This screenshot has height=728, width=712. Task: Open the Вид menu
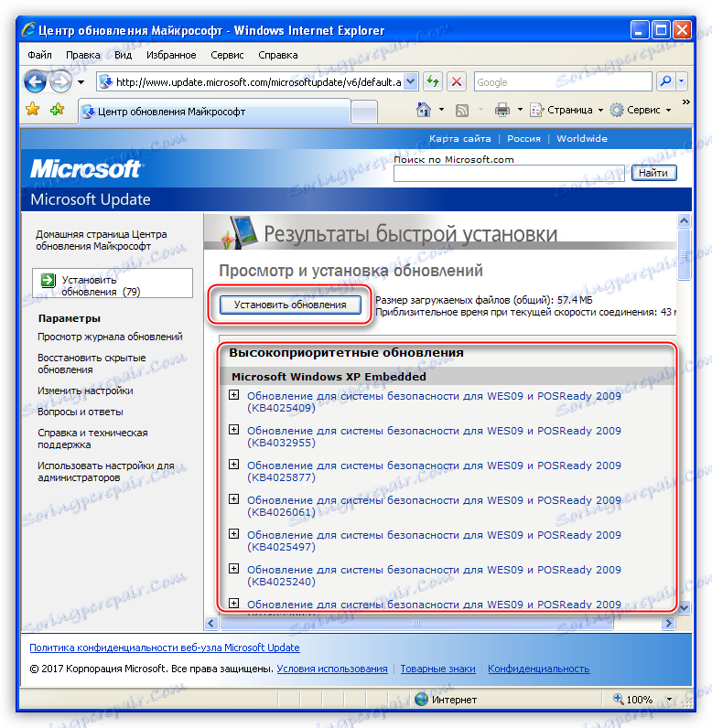click(x=123, y=55)
